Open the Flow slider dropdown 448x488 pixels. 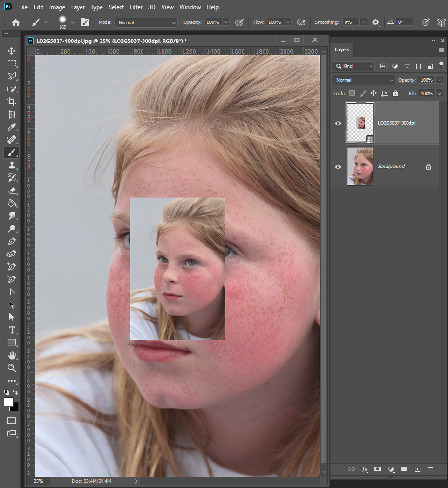[288, 22]
